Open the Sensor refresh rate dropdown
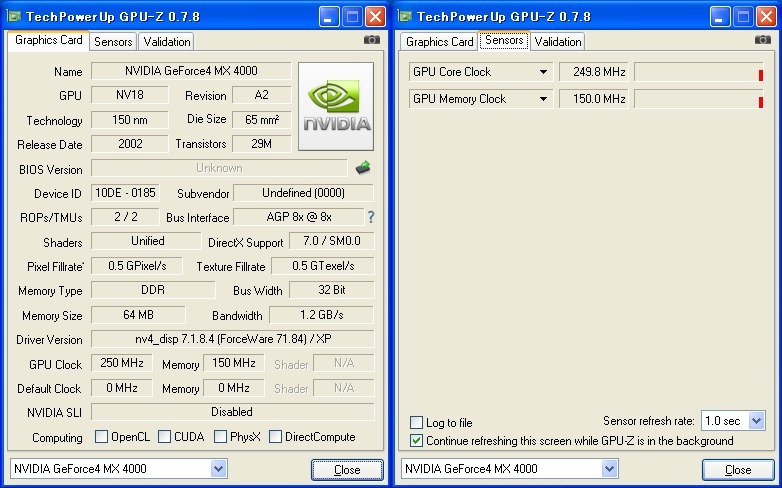The height and width of the screenshot is (488, 782). (x=757, y=421)
